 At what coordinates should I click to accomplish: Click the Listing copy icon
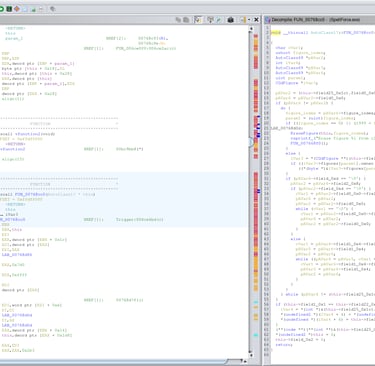click(x=179, y=20)
